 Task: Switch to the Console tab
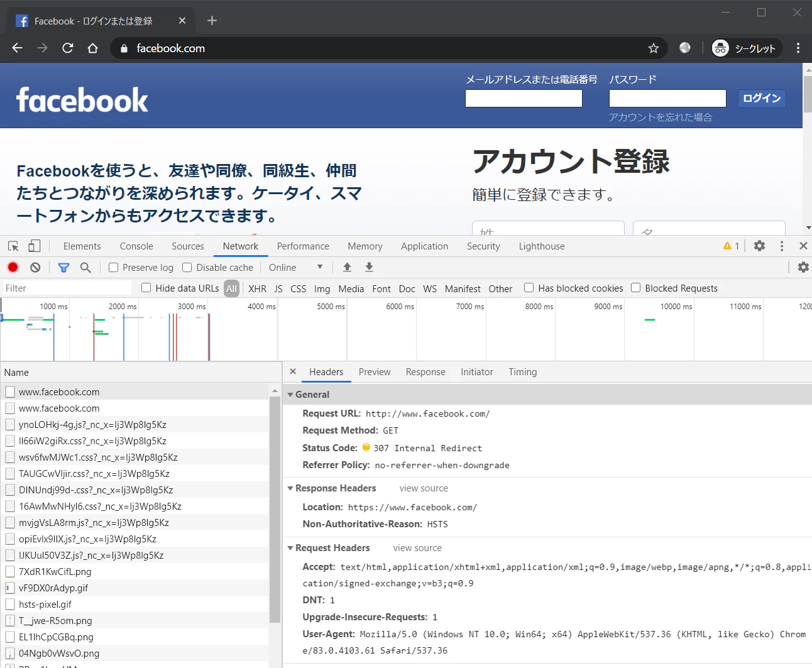click(x=136, y=246)
